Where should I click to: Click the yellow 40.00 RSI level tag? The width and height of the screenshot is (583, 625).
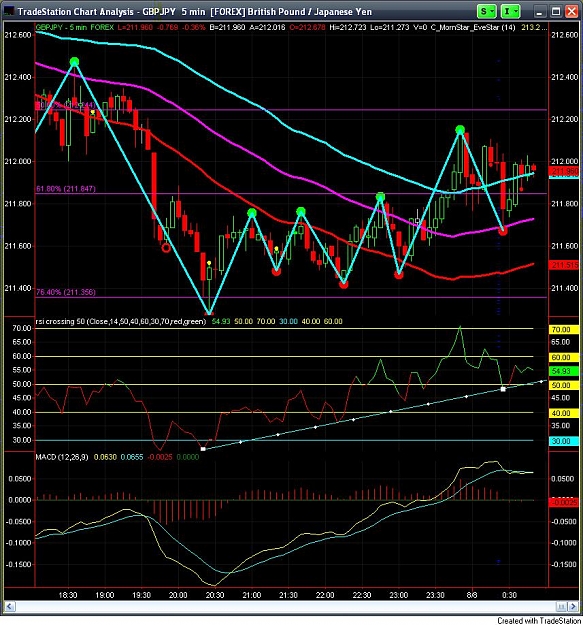564,413
